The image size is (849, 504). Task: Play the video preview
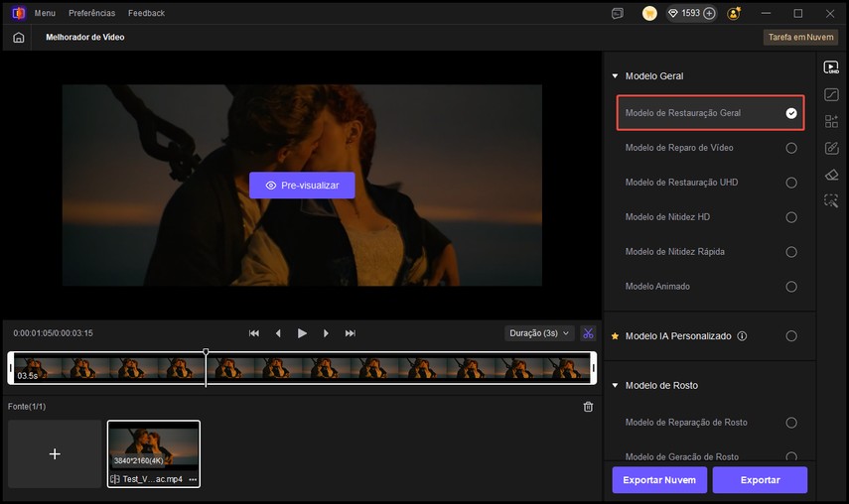[302, 333]
